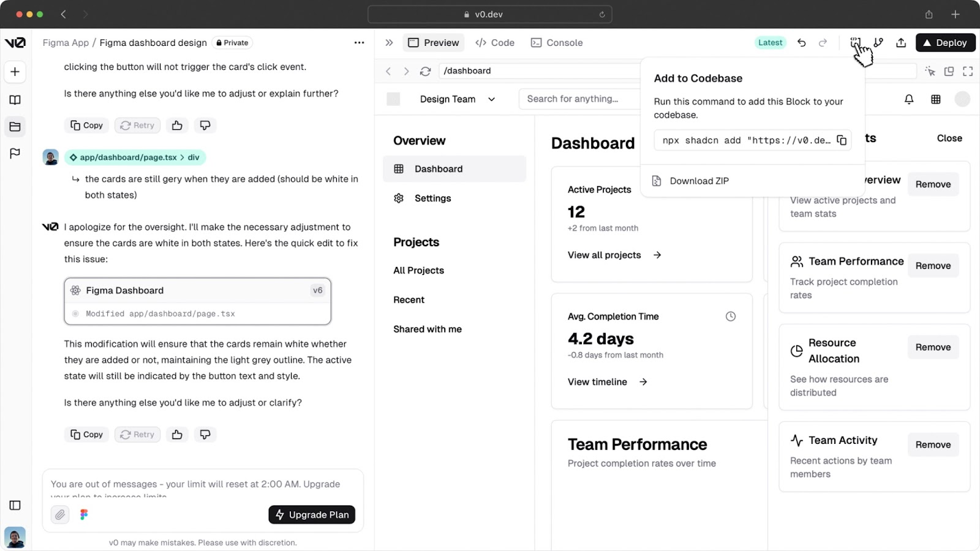Click the Upgrade Plan button
This screenshot has height=551, width=980.
(312, 514)
